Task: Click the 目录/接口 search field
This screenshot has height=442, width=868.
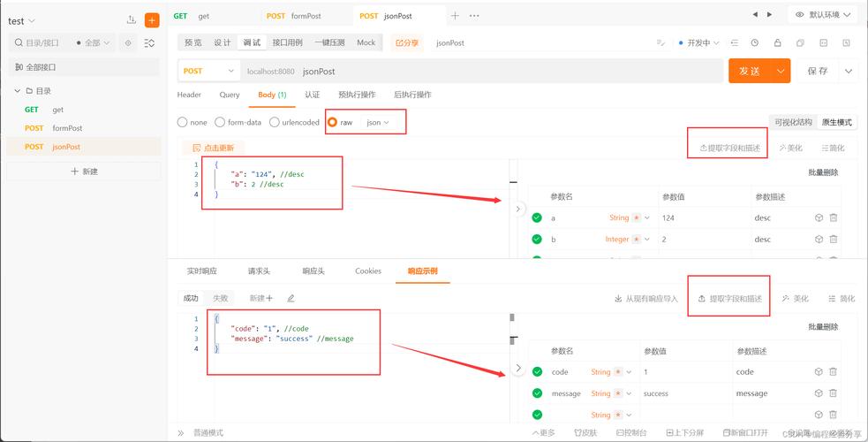Action: click(x=42, y=42)
